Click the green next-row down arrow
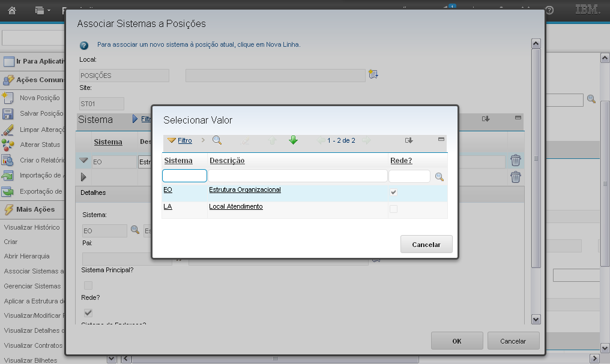 tap(293, 140)
